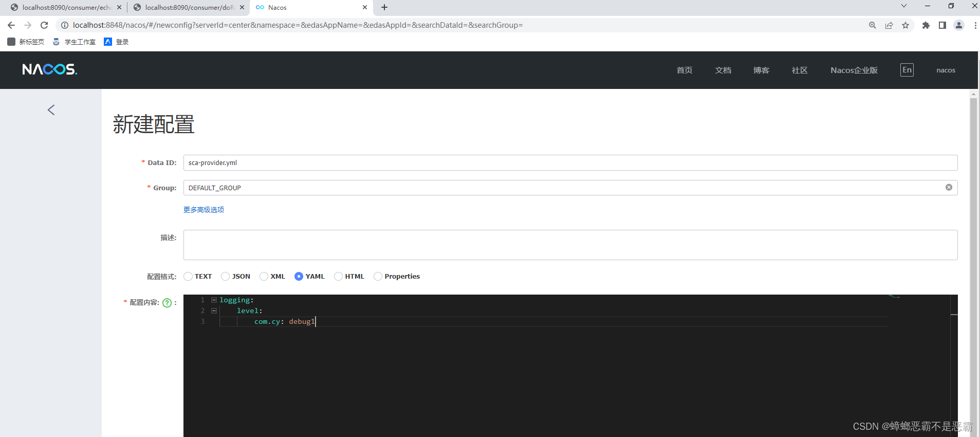Open the zoom magnifier icon in address bar

point(872,25)
